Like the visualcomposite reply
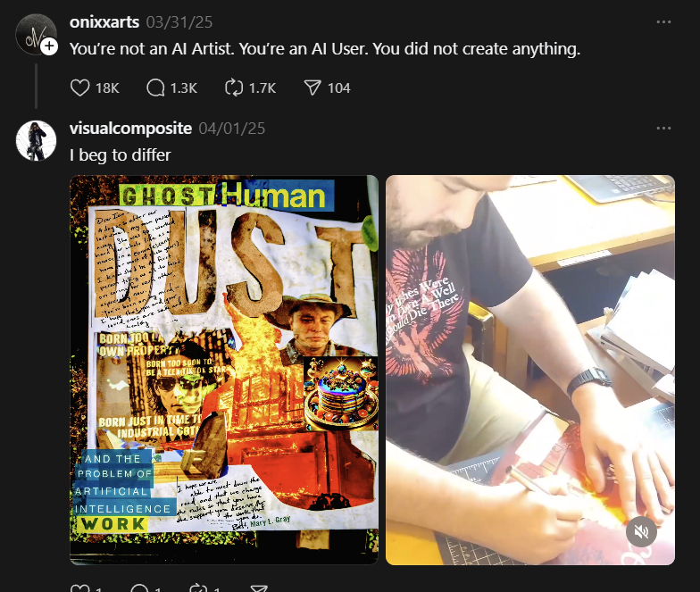Viewport: 700px width, 592px height. click(80, 588)
